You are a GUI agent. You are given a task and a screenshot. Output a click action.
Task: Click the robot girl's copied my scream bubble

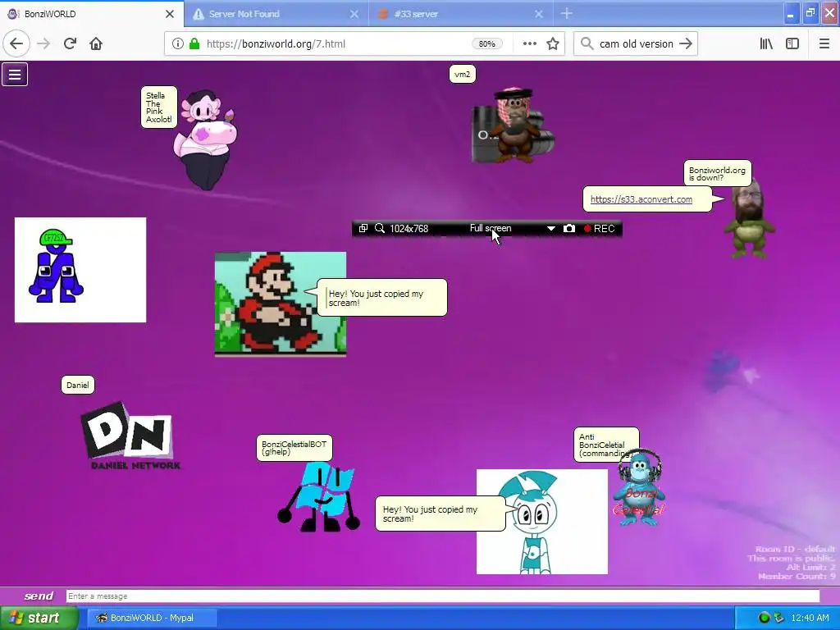point(440,514)
